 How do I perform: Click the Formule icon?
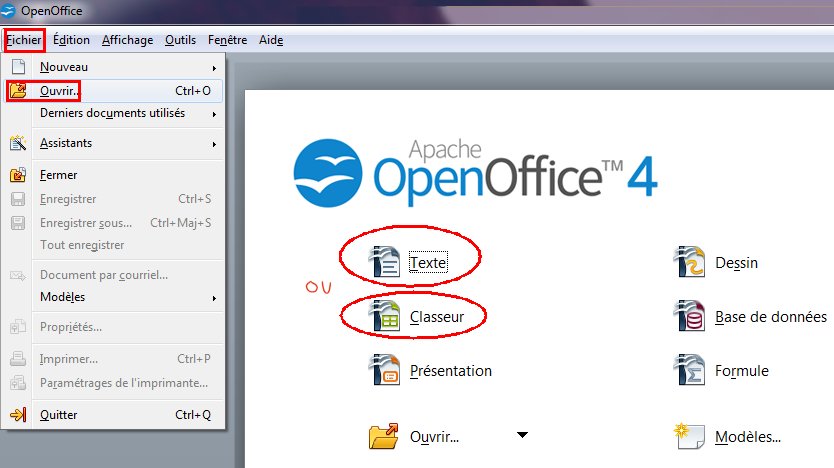tap(690, 370)
